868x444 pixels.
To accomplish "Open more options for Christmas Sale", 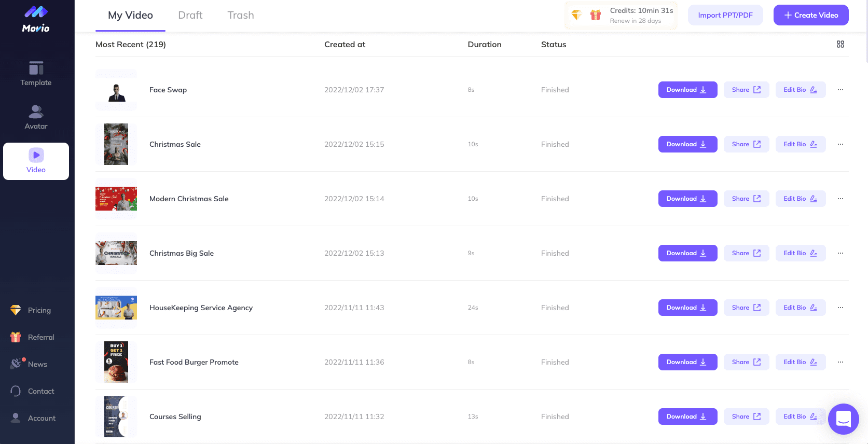I will point(841,144).
